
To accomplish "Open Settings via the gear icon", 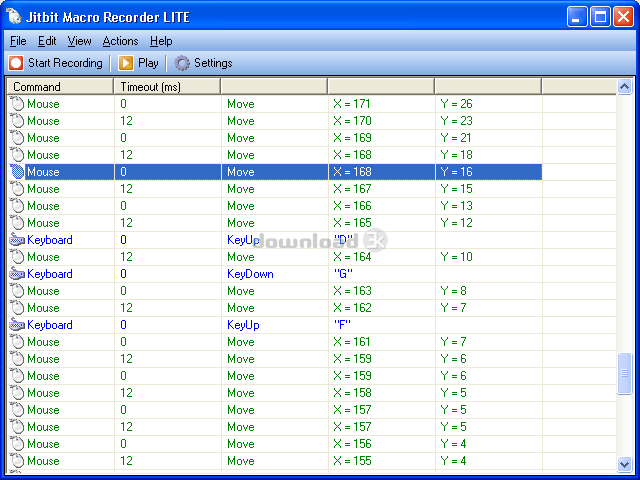I will pos(182,63).
